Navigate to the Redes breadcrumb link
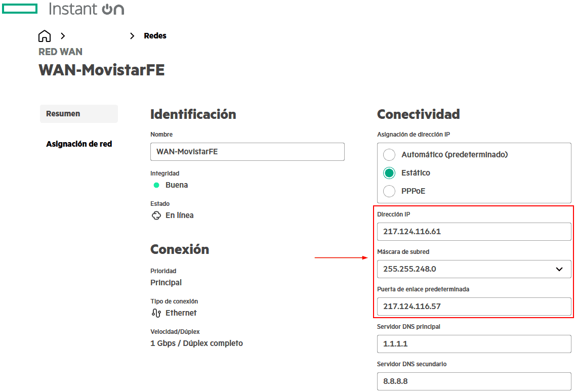The height and width of the screenshot is (392, 575). coord(155,36)
